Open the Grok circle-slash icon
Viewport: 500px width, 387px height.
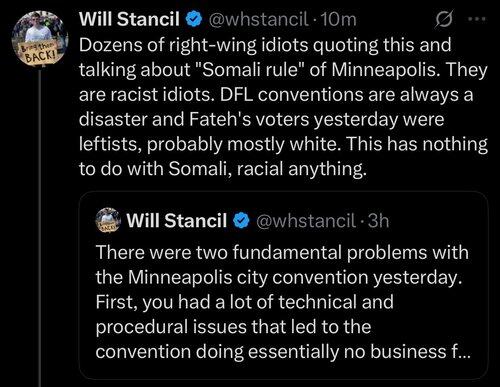(444, 19)
